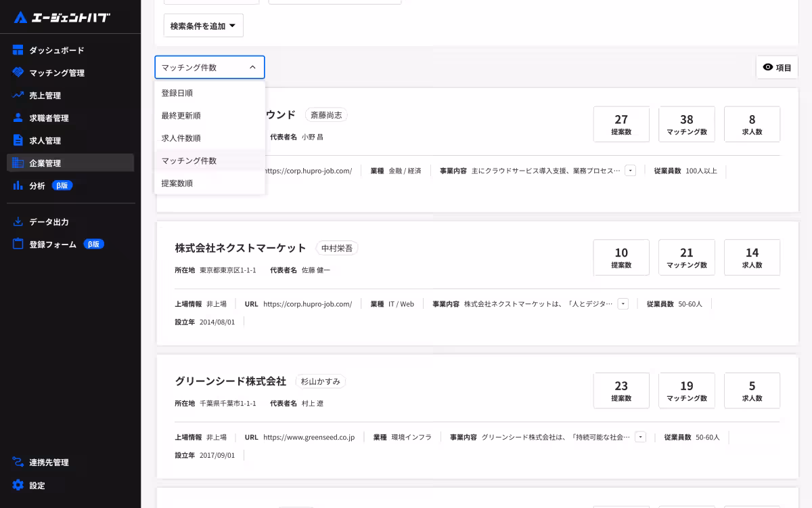This screenshot has height=508, width=812.
Task: Click the 連携先管理 link icon
Action: (x=16, y=462)
